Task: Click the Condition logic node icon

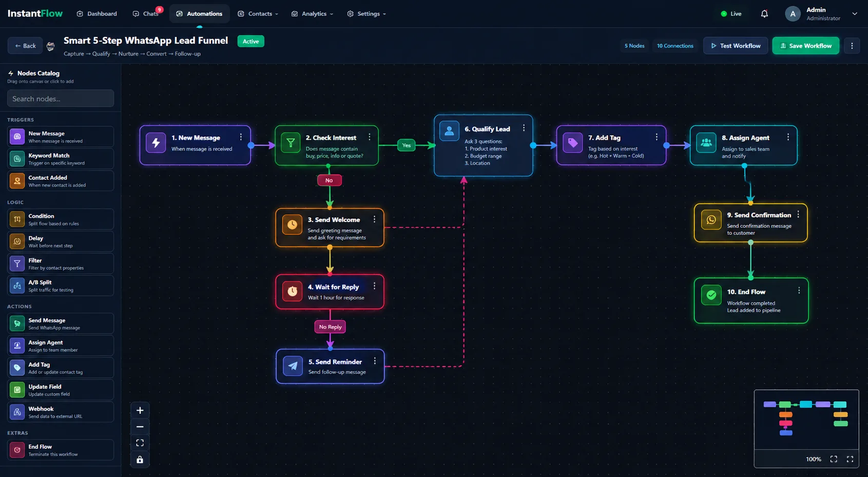Action: click(x=17, y=220)
